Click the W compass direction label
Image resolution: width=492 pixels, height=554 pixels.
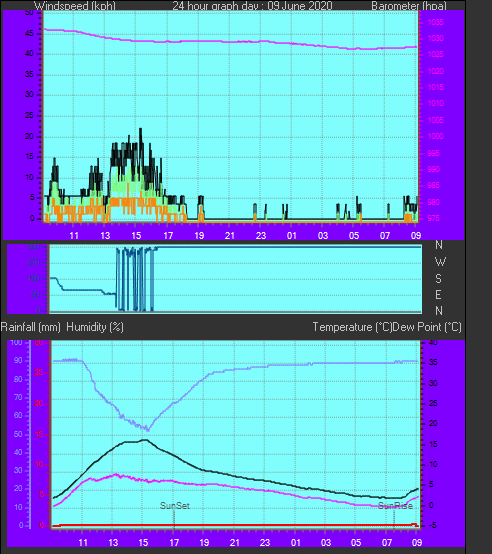tap(440, 262)
